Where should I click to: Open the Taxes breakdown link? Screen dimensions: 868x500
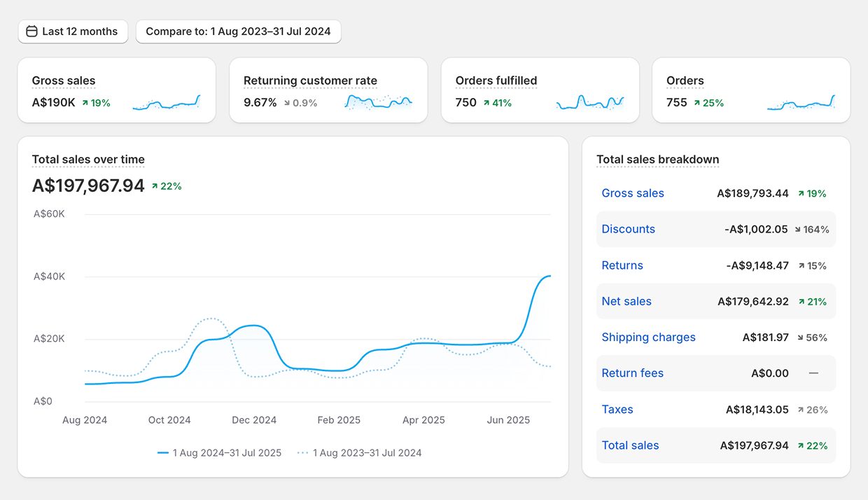(617, 410)
